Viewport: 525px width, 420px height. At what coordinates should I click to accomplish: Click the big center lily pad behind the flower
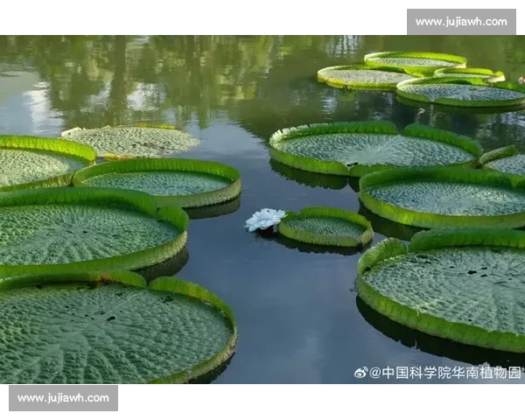pyautogui.click(x=374, y=149)
